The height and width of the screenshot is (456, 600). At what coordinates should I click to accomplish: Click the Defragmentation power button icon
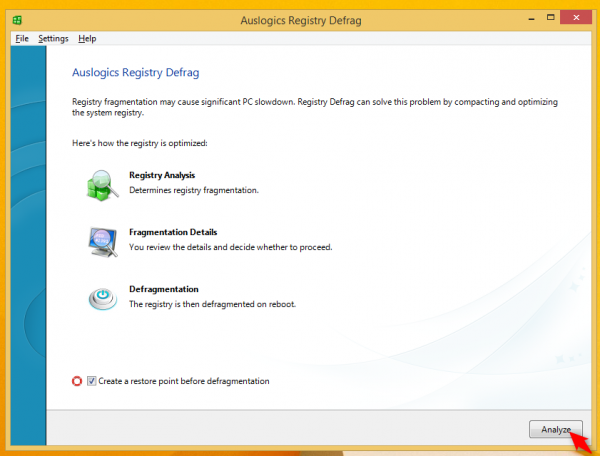tap(103, 298)
